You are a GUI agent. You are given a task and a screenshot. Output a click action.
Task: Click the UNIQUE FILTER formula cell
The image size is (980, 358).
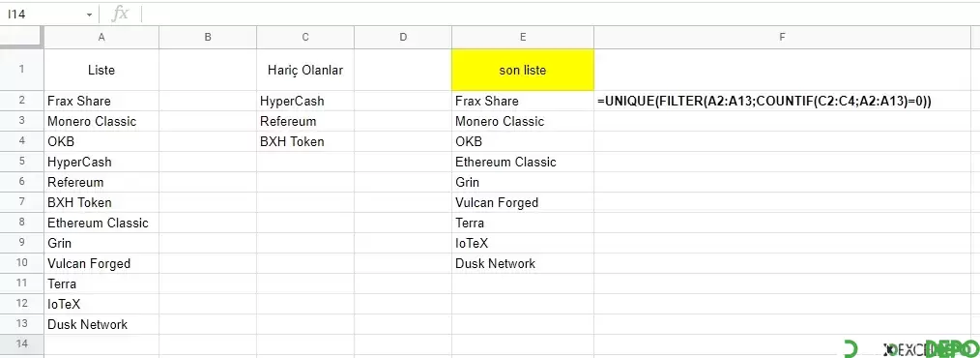pyautogui.click(x=782, y=101)
